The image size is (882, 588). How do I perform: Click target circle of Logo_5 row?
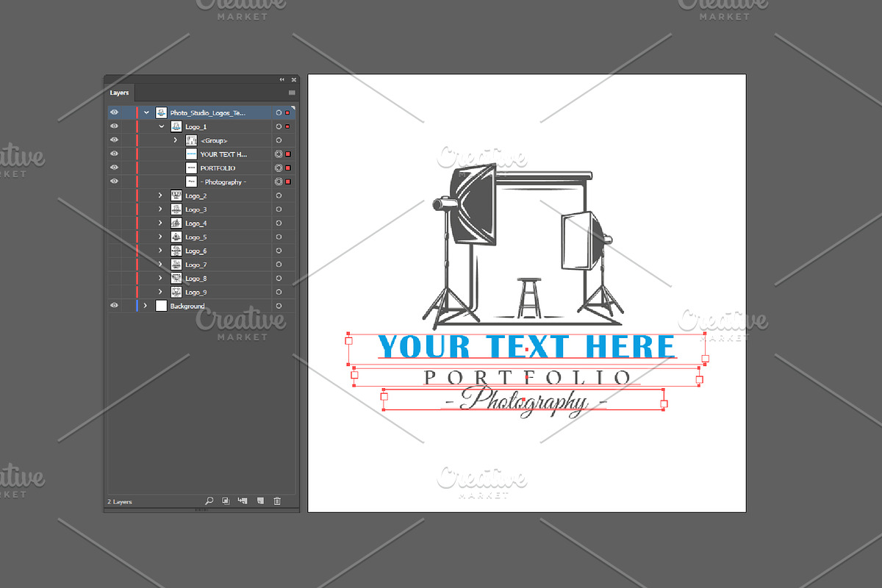click(x=279, y=237)
